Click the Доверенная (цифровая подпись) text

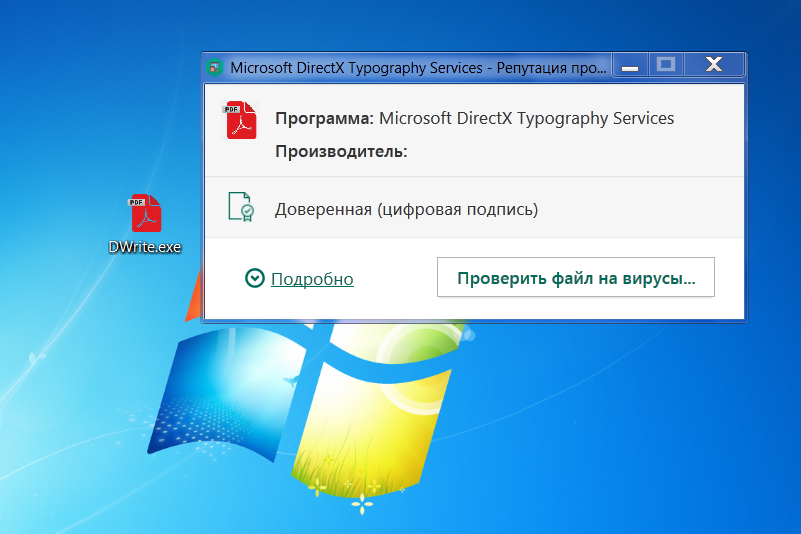[x=407, y=210]
